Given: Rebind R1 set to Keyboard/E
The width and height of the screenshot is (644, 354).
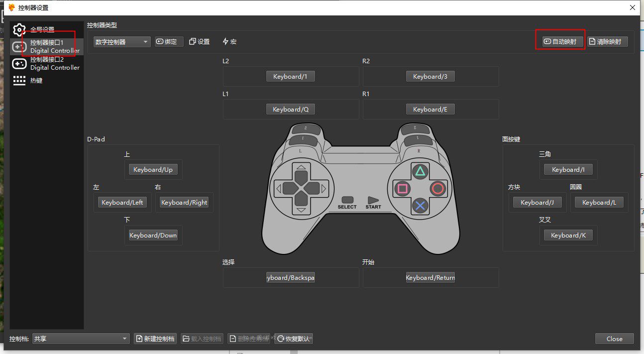Looking at the screenshot, I should pyautogui.click(x=430, y=110).
